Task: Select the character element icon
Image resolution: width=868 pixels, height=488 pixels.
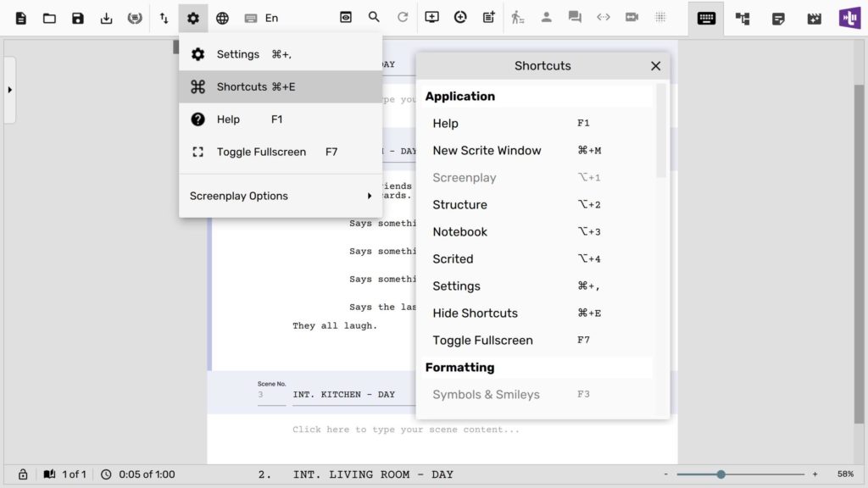Action: click(x=547, y=17)
